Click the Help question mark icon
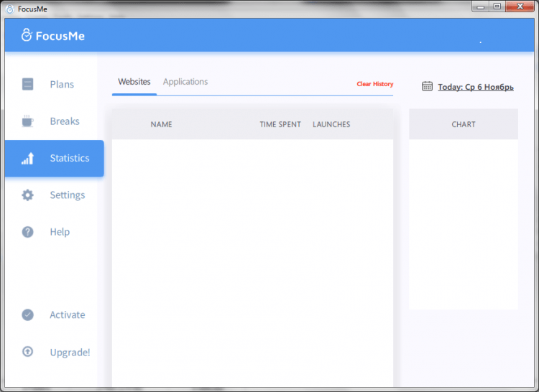The width and height of the screenshot is (539, 392). click(x=27, y=232)
